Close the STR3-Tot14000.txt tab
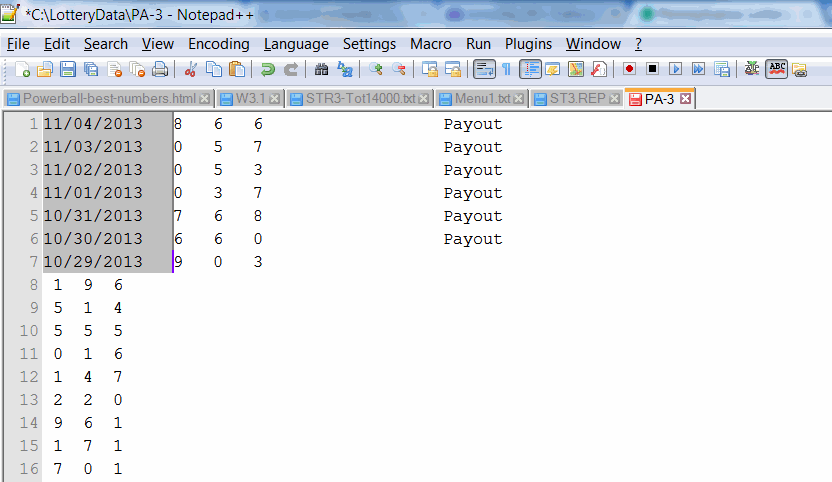Screen dimensions: 832x482 423,99
